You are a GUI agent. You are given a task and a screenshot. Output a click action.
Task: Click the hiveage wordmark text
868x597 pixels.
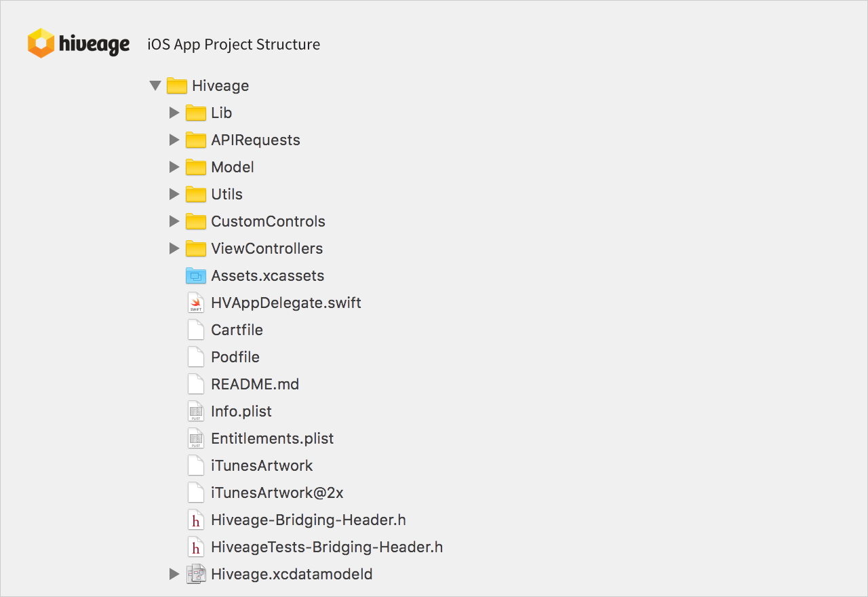tap(94, 45)
